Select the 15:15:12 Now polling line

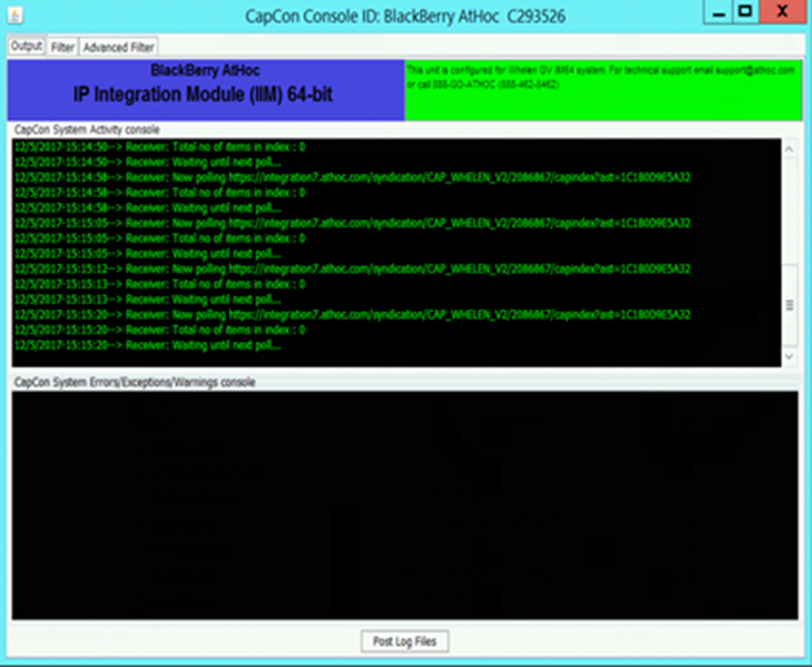352,269
